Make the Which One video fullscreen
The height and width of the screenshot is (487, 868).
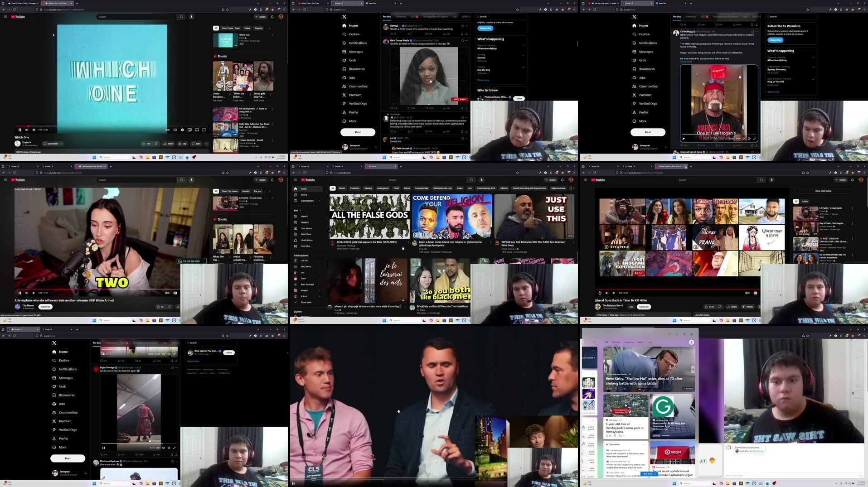204,130
